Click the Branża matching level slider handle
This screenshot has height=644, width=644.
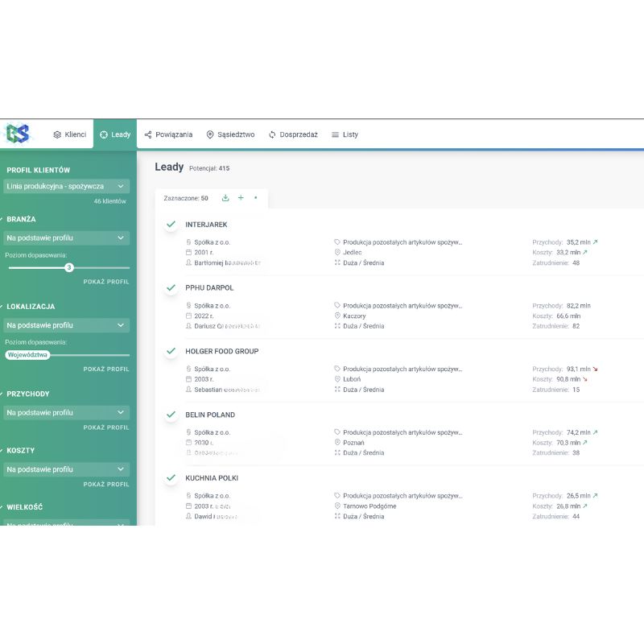(69, 267)
